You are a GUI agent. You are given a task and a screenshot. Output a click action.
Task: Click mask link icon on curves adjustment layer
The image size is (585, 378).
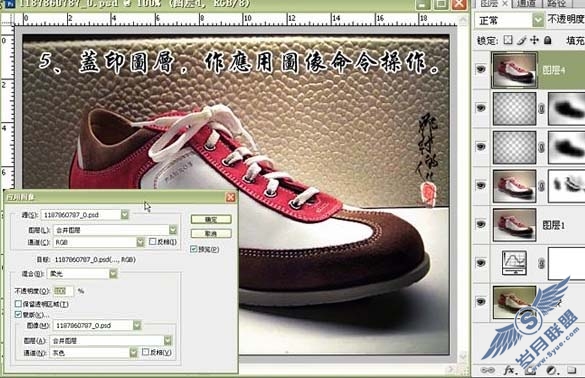541,263
